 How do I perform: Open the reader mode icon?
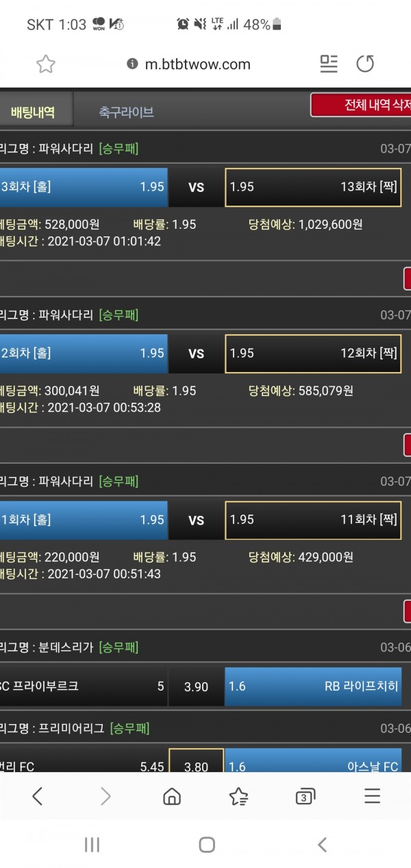pyautogui.click(x=329, y=64)
